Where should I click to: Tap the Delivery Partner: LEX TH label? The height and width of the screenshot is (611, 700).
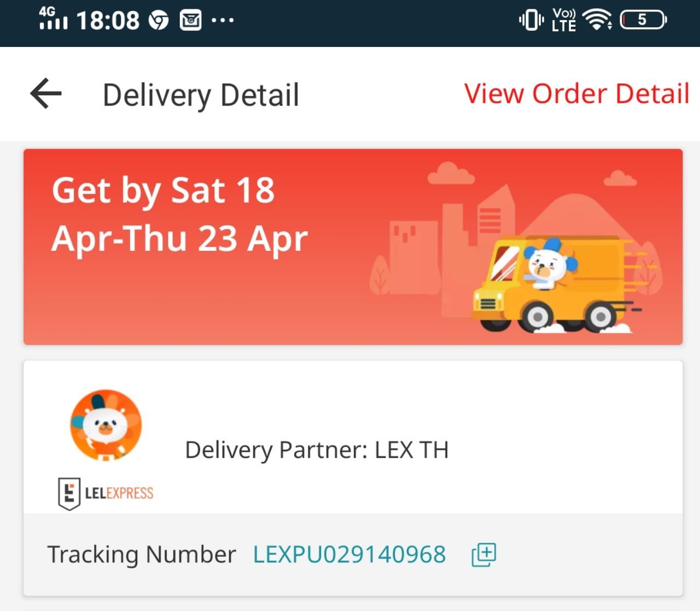pos(317,450)
